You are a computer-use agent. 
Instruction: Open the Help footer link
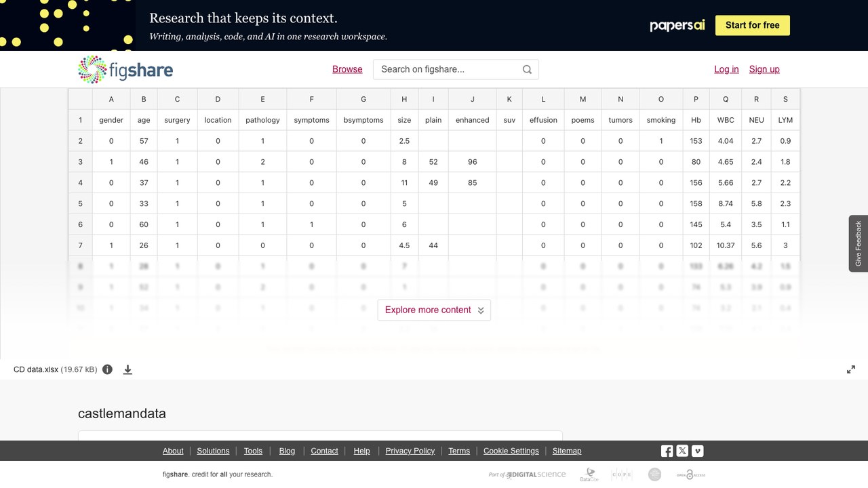362,451
